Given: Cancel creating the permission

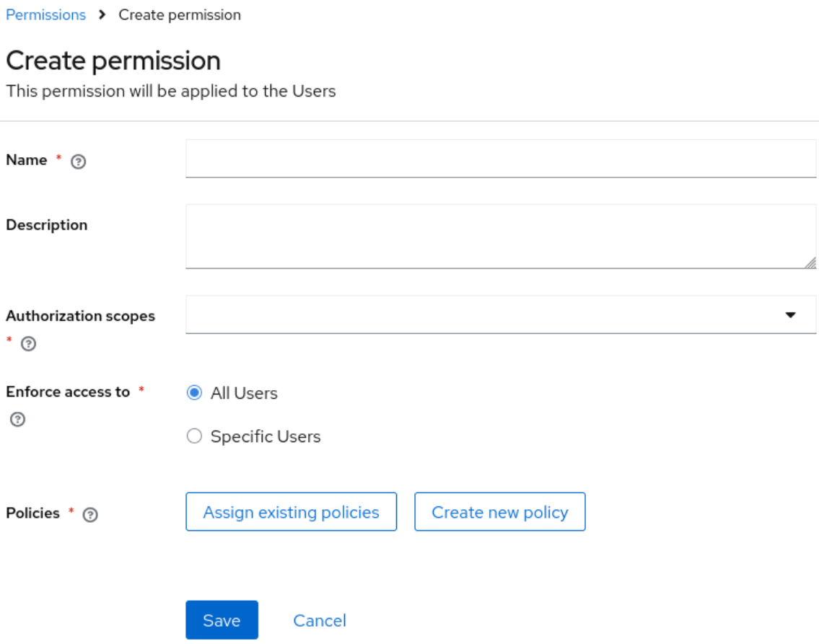Looking at the screenshot, I should click(319, 620).
